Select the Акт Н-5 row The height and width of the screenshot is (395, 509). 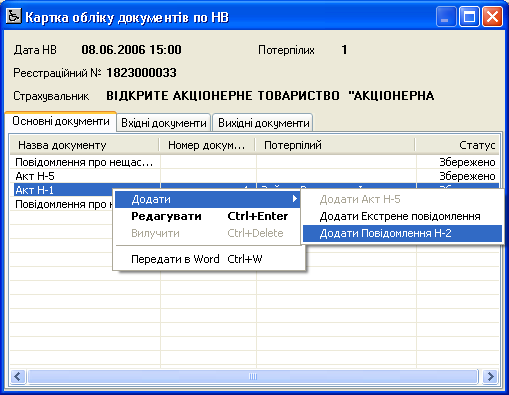coord(255,176)
